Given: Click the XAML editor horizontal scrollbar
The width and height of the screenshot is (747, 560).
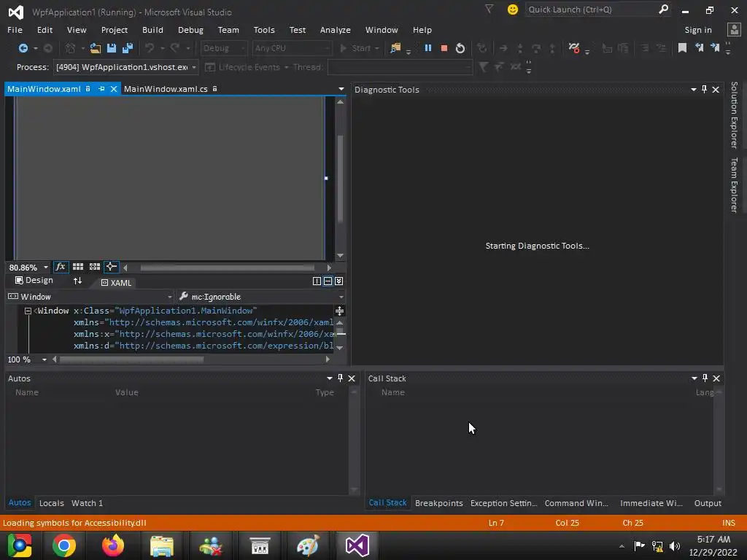Looking at the screenshot, I should 131,359.
